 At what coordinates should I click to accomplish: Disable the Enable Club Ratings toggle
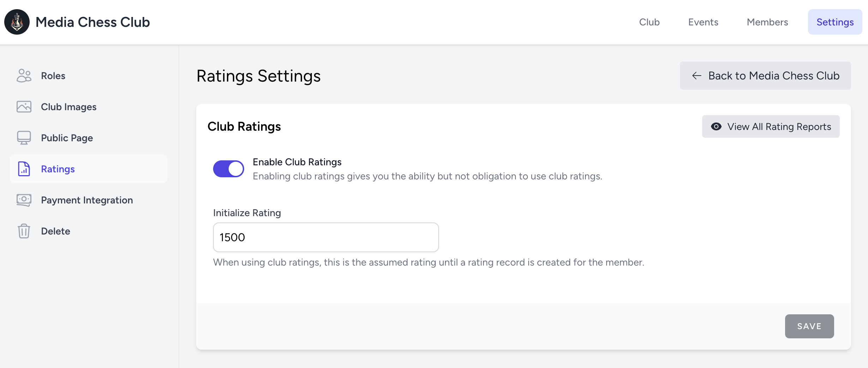pos(229,169)
